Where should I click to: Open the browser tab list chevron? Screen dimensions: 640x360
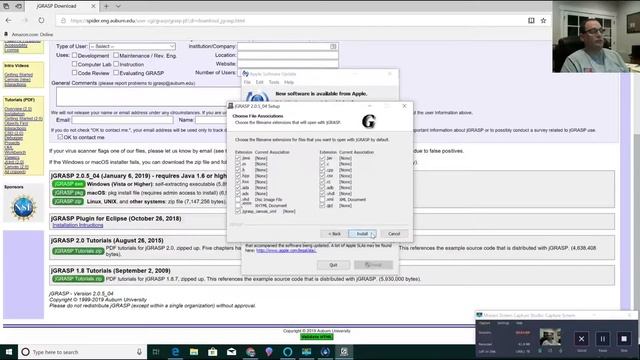(x=118, y=6)
